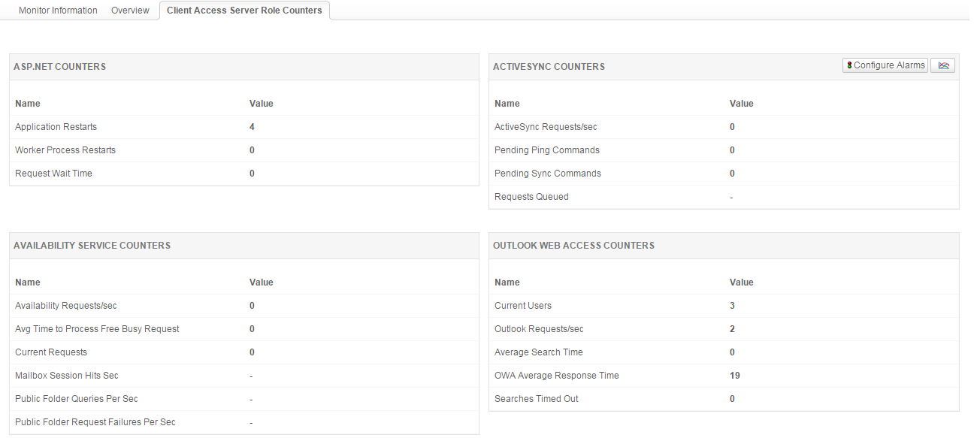The image size is (980, 438).
Task: Select Public Folder Request Failures Per Sec
Action: click(x=95, y=422)
